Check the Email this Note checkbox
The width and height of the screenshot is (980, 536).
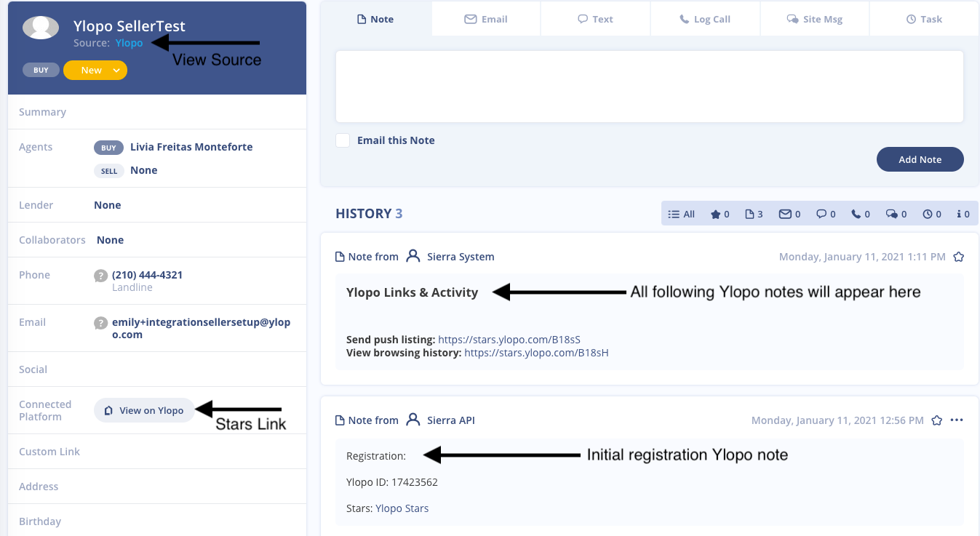tap(343, 140)
